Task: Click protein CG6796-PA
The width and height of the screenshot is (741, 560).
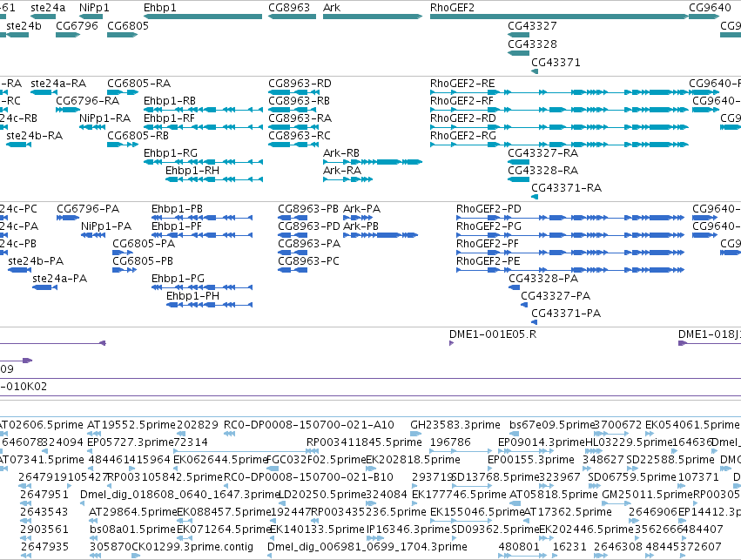Action: (x=68, y=218)
